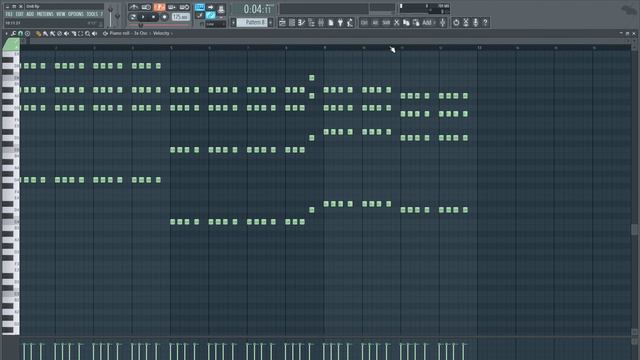Activate the Playback speaker tool

click(94, 33)
